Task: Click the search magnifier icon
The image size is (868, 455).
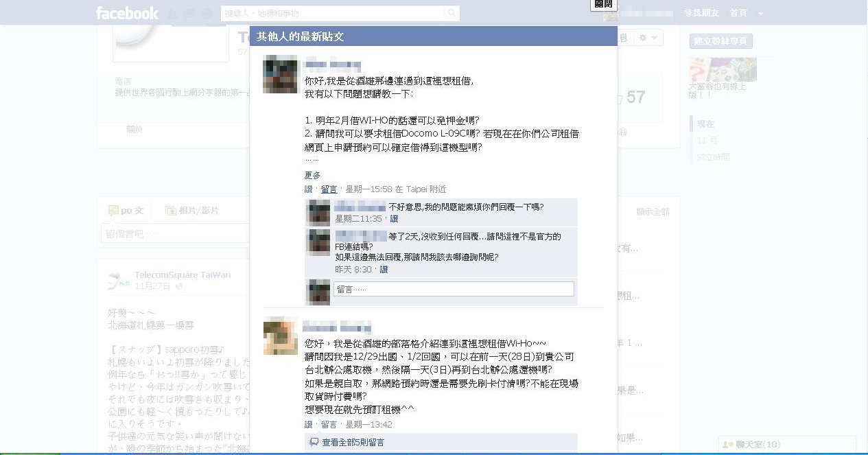Action: (451, 13)
